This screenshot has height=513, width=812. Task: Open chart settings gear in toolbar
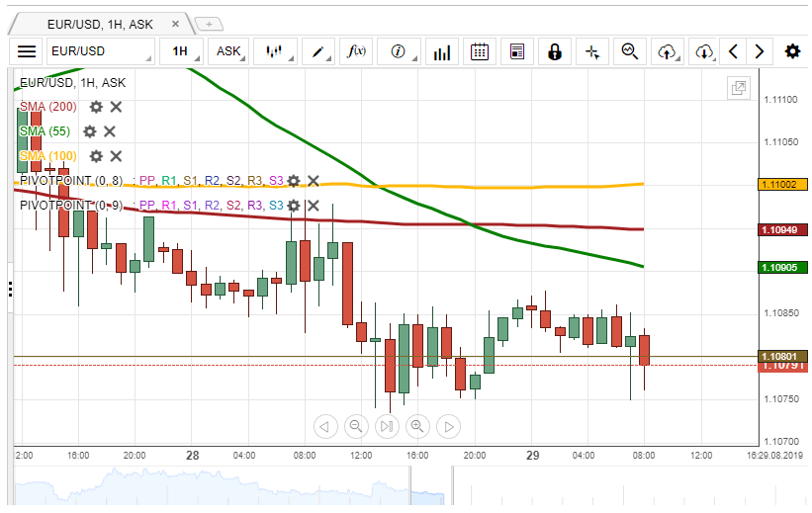(x=792, y=51)
